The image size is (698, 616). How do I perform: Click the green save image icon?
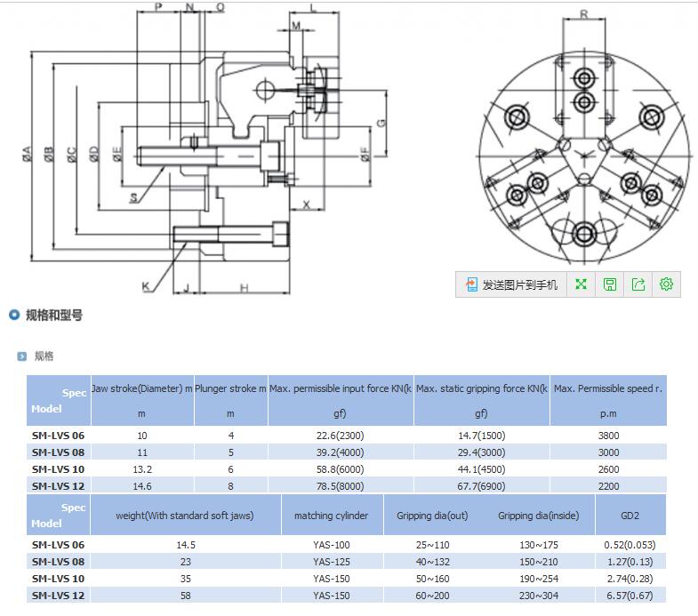pyautogui.click(x=610, y=284)
